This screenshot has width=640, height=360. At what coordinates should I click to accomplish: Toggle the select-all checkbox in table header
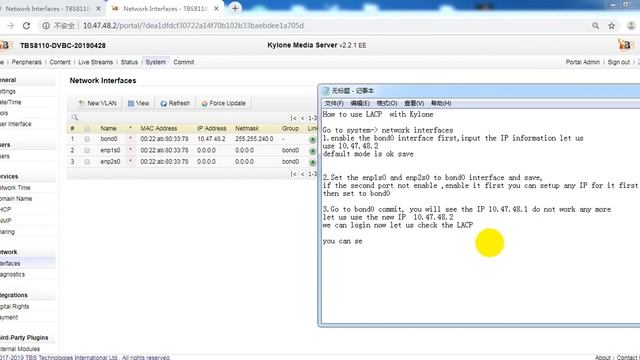click(x=87, y=129)
